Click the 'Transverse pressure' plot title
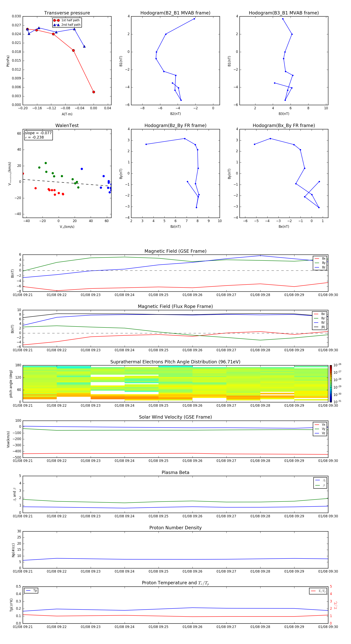 point(67,13)
